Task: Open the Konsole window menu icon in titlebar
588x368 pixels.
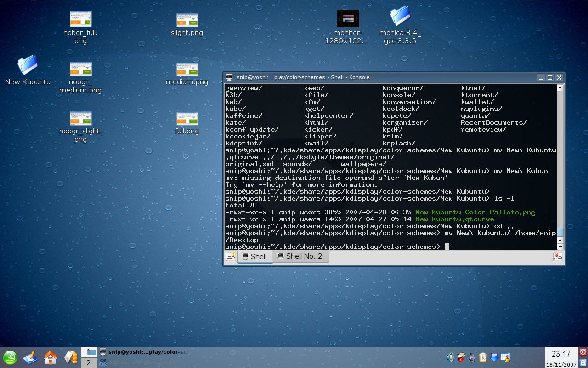Action: click(x=229, y=77)
